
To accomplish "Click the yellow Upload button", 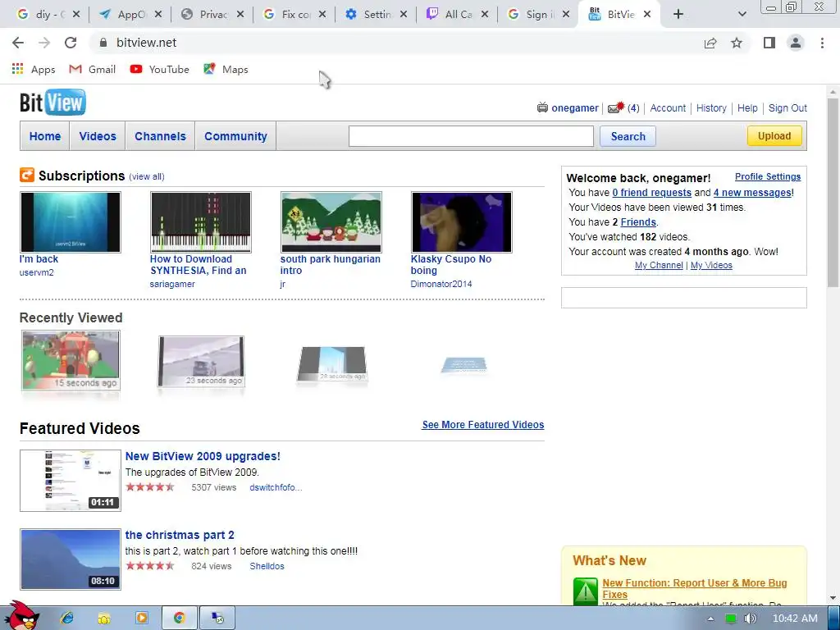I will (x=774, y=135).
